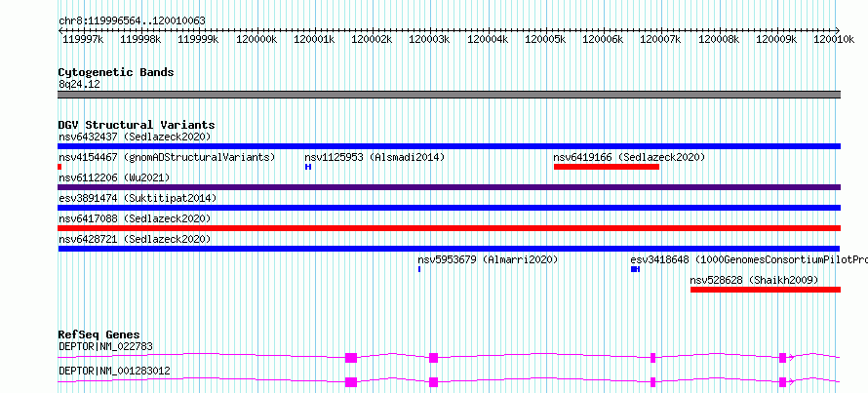Click the 120009k ruler label
This screenshot has width=868, height=393.
[x=776, y=39]
